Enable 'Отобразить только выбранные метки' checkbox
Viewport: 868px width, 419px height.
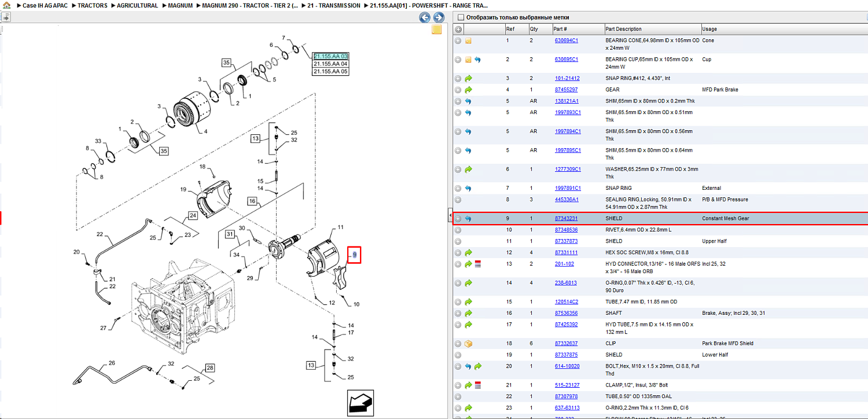460,17
